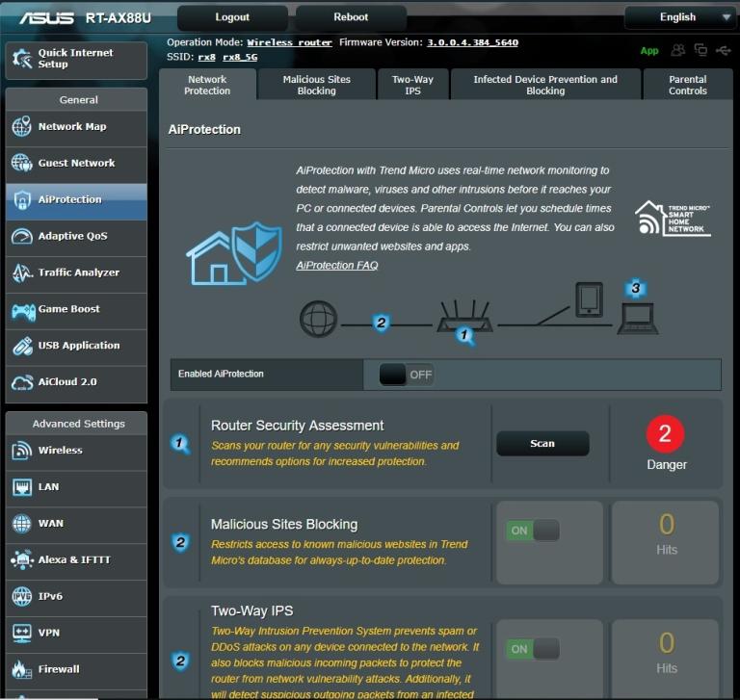Open Infected Device Prevention and Blocking tab
This screenshot has height=700, width=740.
pos(545,85)
